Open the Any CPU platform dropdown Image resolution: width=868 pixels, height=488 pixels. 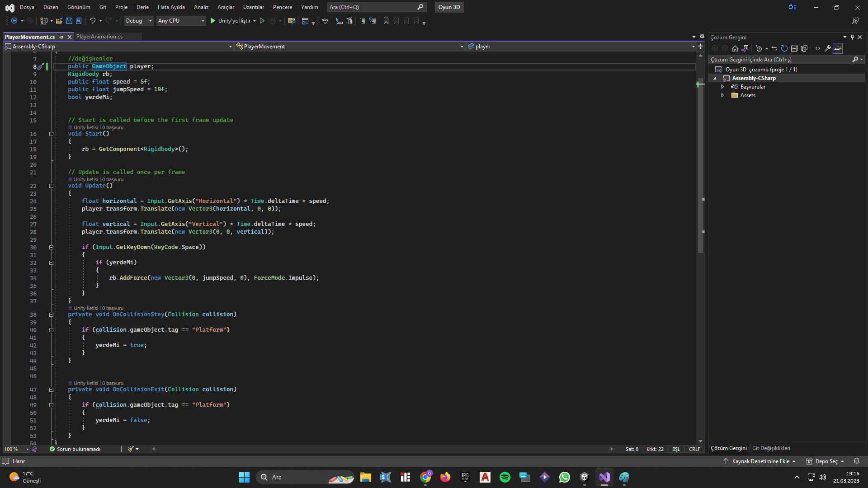181,21
